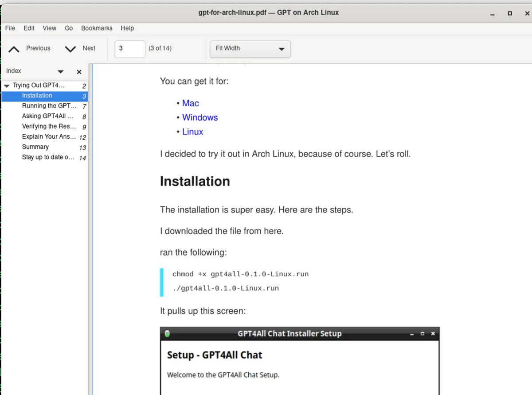Follow the Windows download link
This screenshot has height=395, width=532.
pyautogui.click(x=200, y=117)
